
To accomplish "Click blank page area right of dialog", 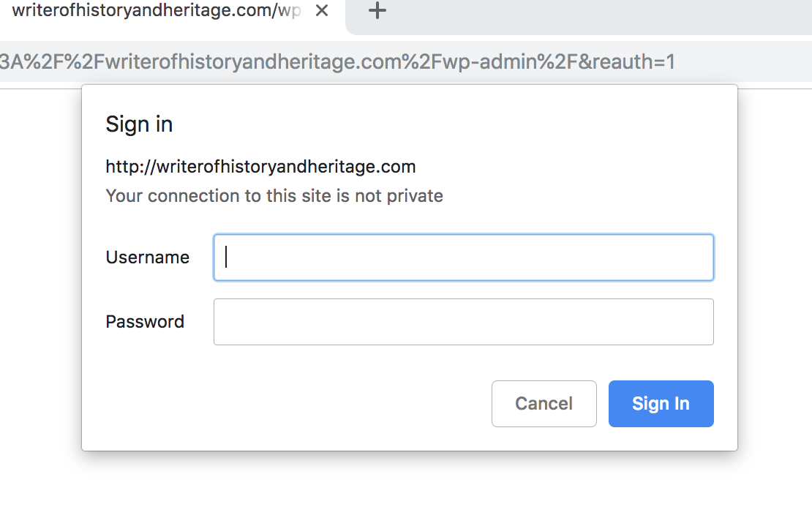I will (x=775, y=269).
